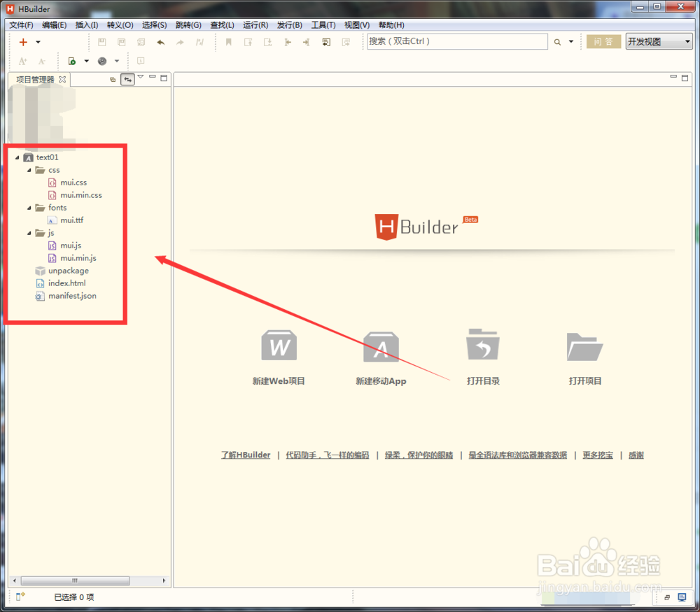Select mui.css in the tree
The width and height of the screenshot is (700, 612).
73,183
